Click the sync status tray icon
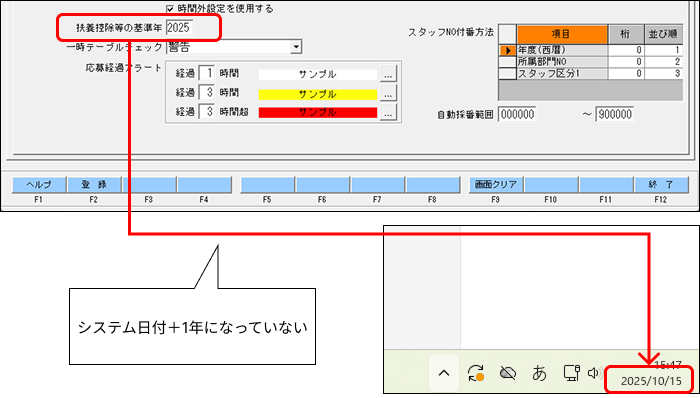700x398 pixels. (x=476, y=373)
